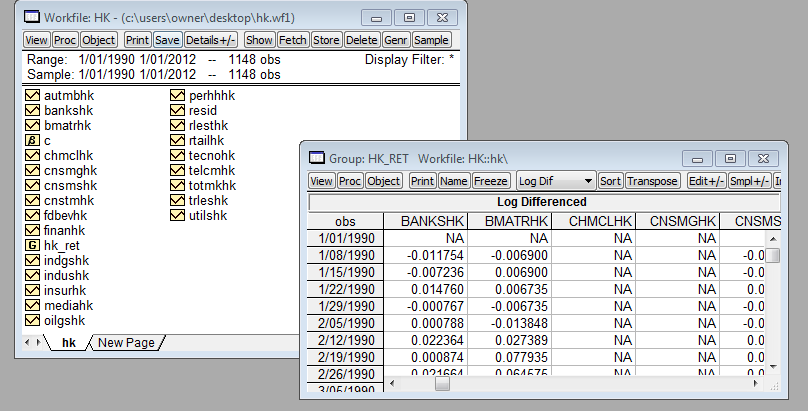Viewport: 808px width, 411px height.
Task: Select the bankshk series icon
Action: (x=32, y=110)
